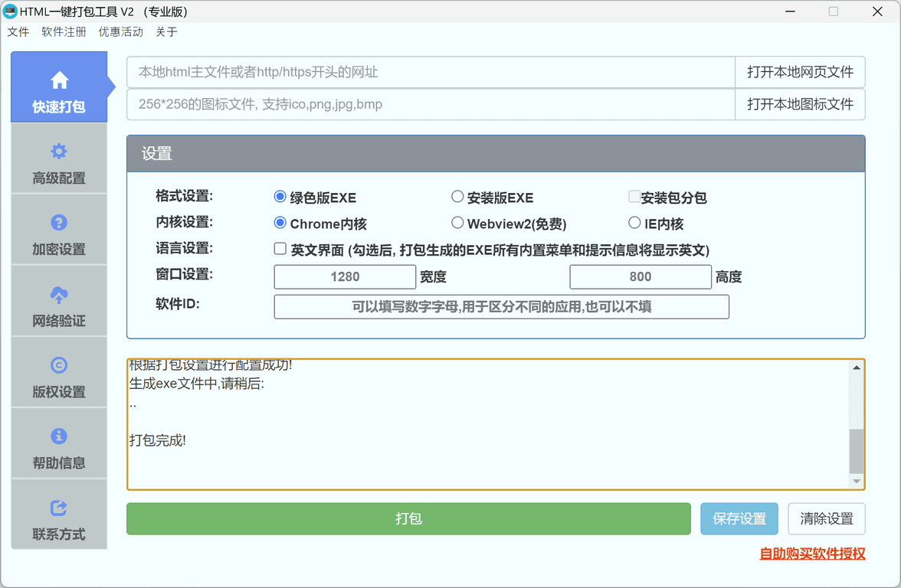901x588 pixels.
Task: Select the 安装版EXE format option
Action: point(457,197)
